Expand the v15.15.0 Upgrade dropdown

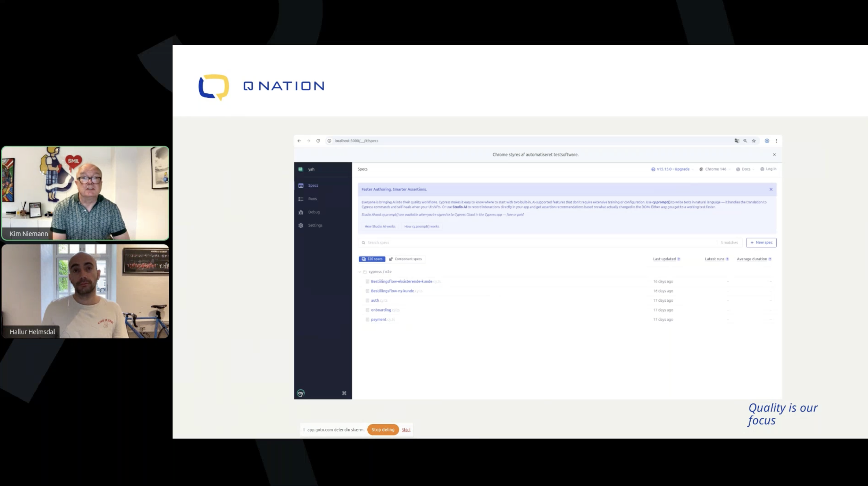click(672, 169)
